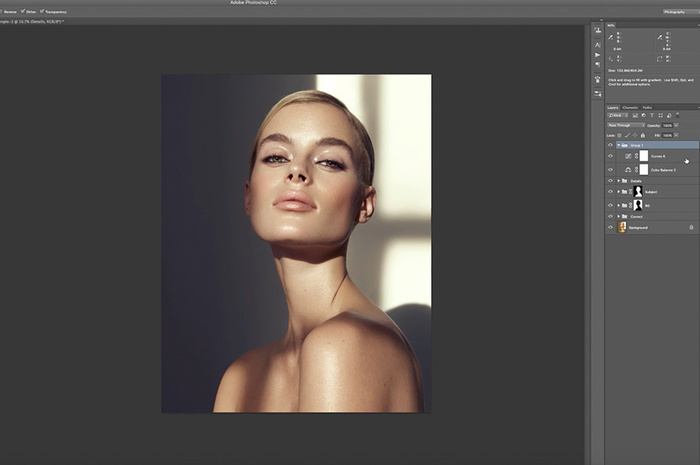Select the Info panel tab
The image size is (700, 465).
611,25
